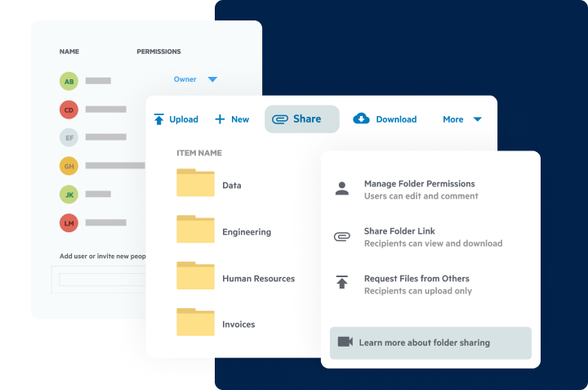Click the upload icon beside Request Files
The image size is (588, 390).
click(342, 284)
